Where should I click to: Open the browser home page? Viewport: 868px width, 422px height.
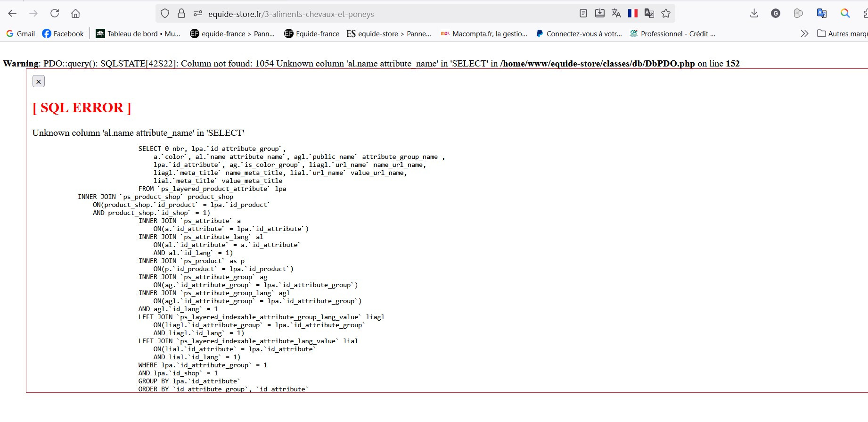pyautogui.click(x=75, y=14)
